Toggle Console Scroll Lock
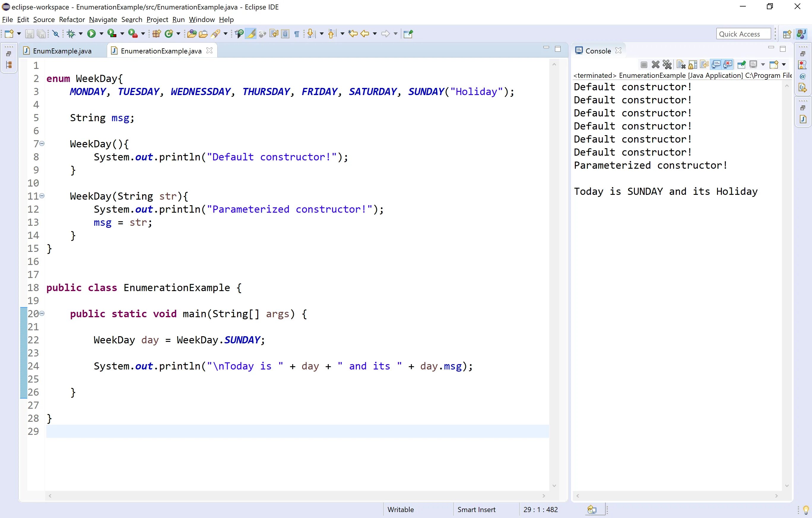 tap(693, 64)
